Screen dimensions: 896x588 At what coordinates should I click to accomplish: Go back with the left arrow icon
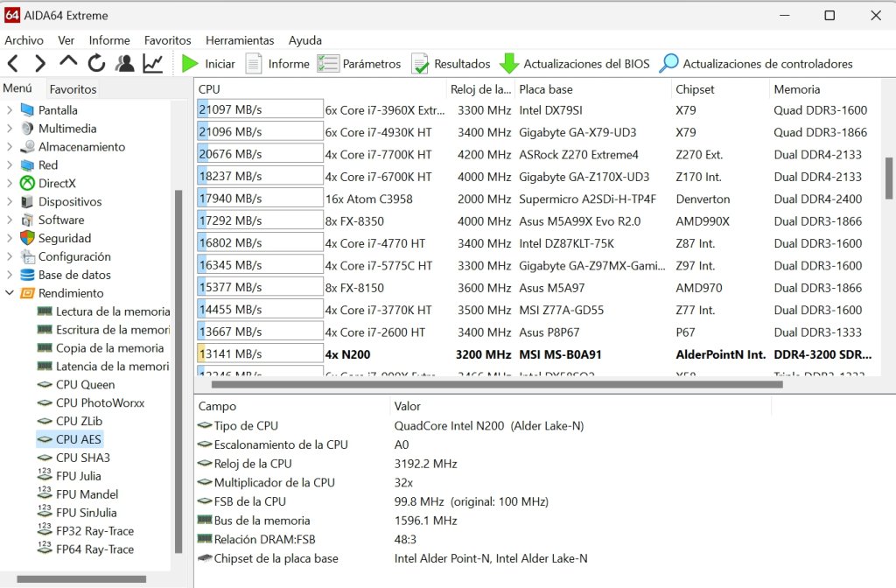point(13,63)
